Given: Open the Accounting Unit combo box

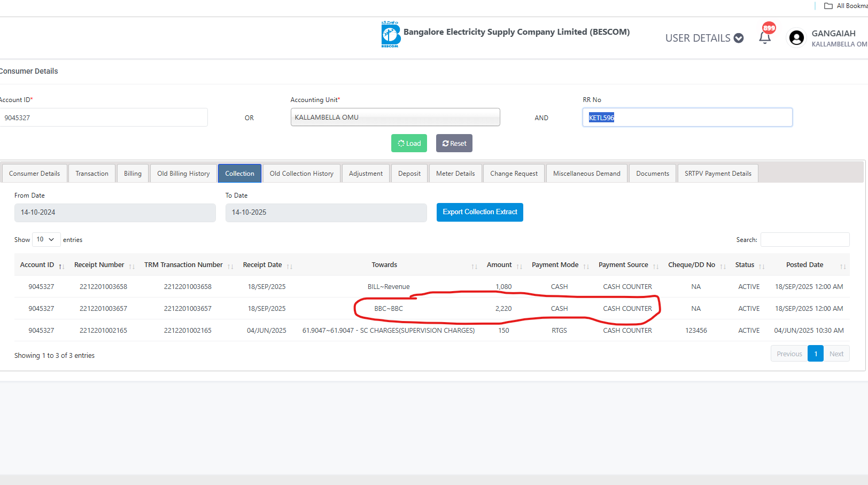Looking at the screenshot, I should point(395,118).
